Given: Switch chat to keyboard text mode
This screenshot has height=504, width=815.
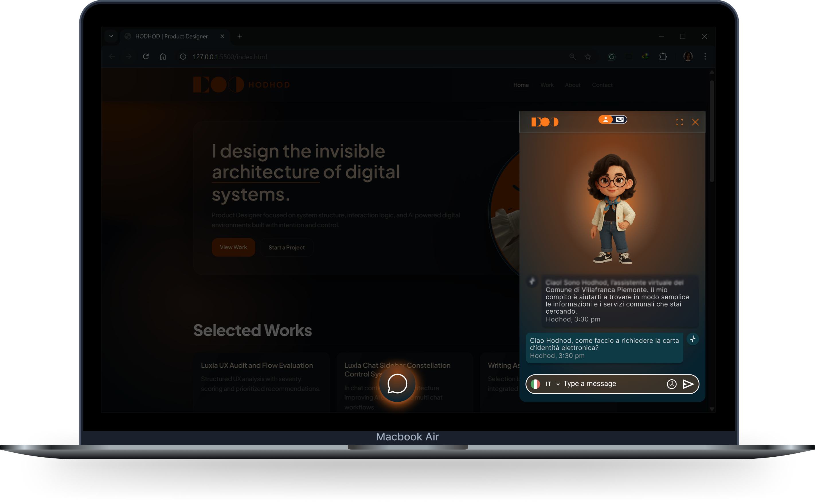Looking at the screenshot, I should (620, 120).
